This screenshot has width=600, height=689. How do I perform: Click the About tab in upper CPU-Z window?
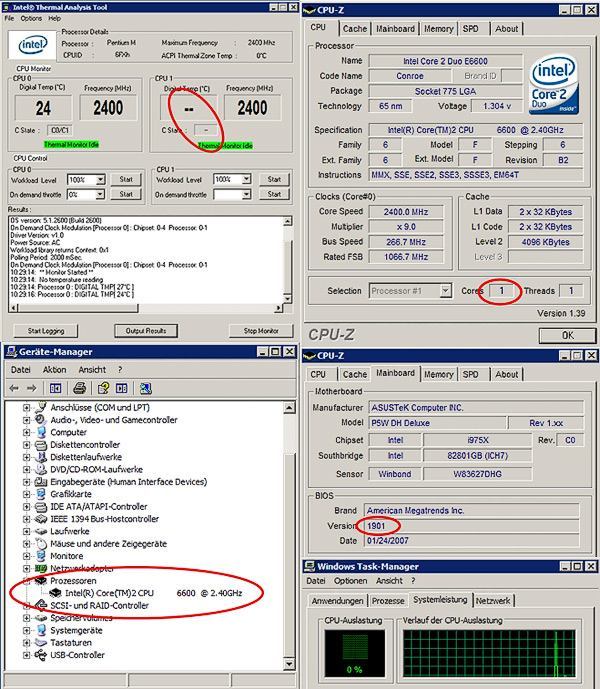tap(506, 29)
